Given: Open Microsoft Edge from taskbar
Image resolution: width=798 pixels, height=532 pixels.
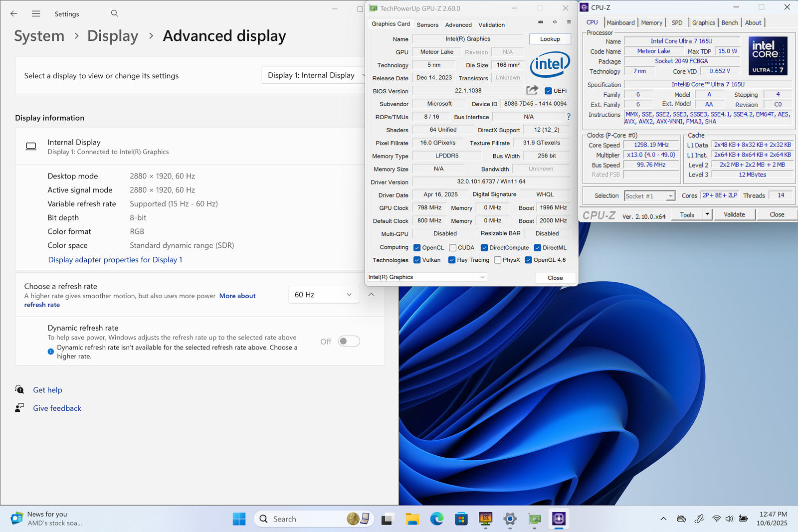Looking at the screenshot, I should 437,519.
